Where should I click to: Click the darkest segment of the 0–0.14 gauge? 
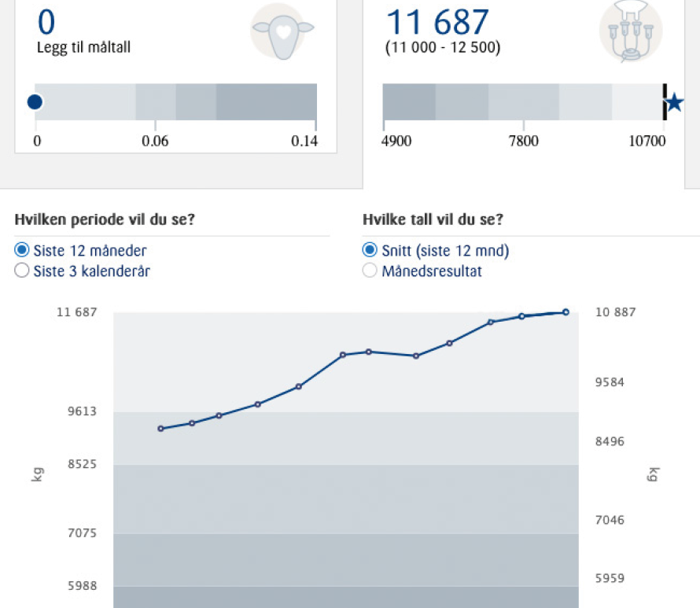click(x=266, y=102)
